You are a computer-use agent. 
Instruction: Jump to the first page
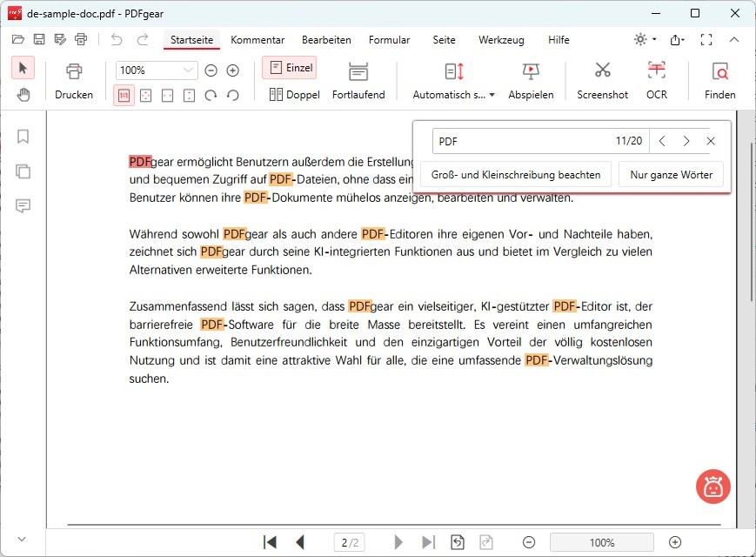coord(270,542)
